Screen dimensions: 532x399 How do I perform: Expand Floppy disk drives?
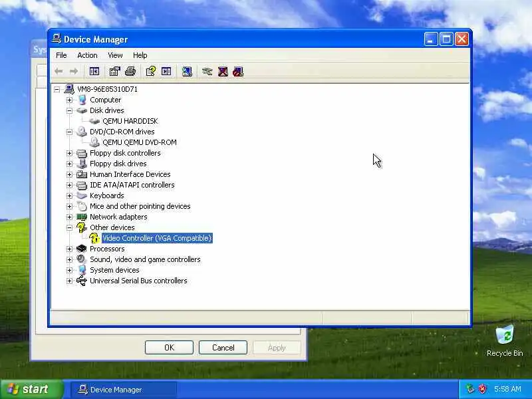(70, 164)
